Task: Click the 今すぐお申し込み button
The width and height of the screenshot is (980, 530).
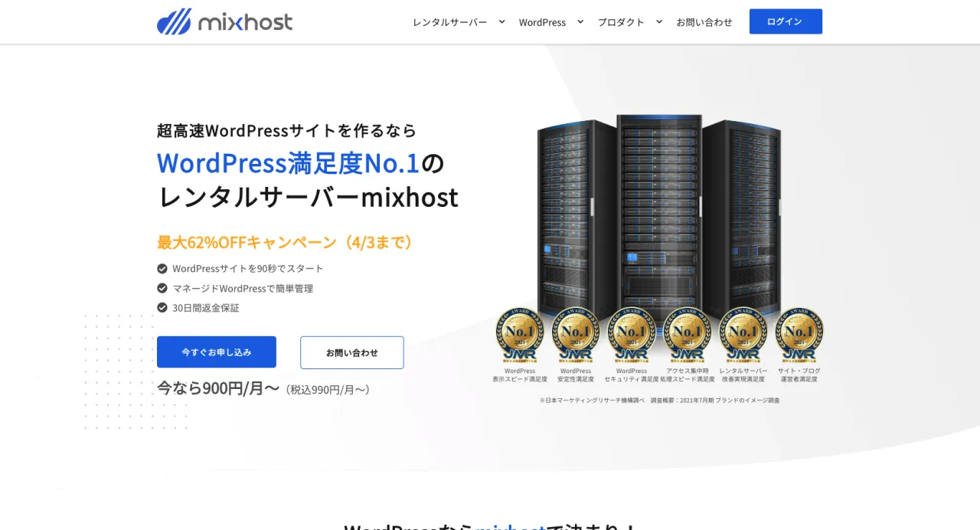Action: (x=217, y=352)
